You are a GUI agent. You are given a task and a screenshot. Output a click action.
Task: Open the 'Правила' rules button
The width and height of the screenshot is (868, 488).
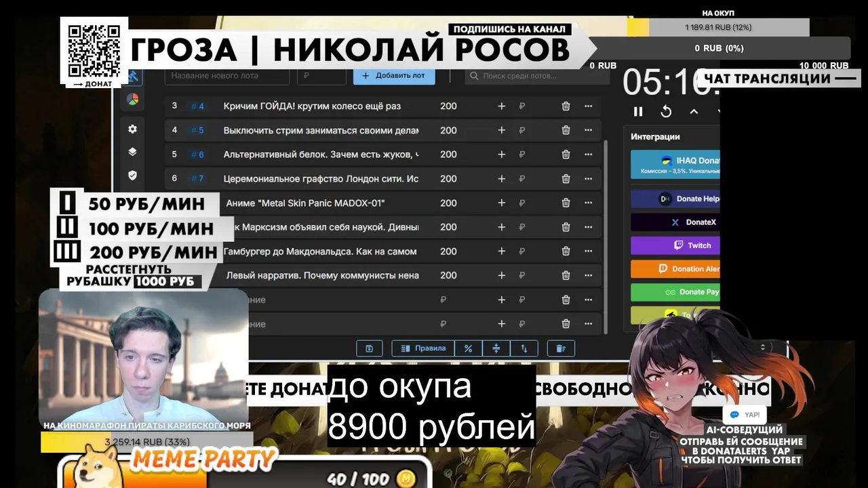tap(423, 348)
